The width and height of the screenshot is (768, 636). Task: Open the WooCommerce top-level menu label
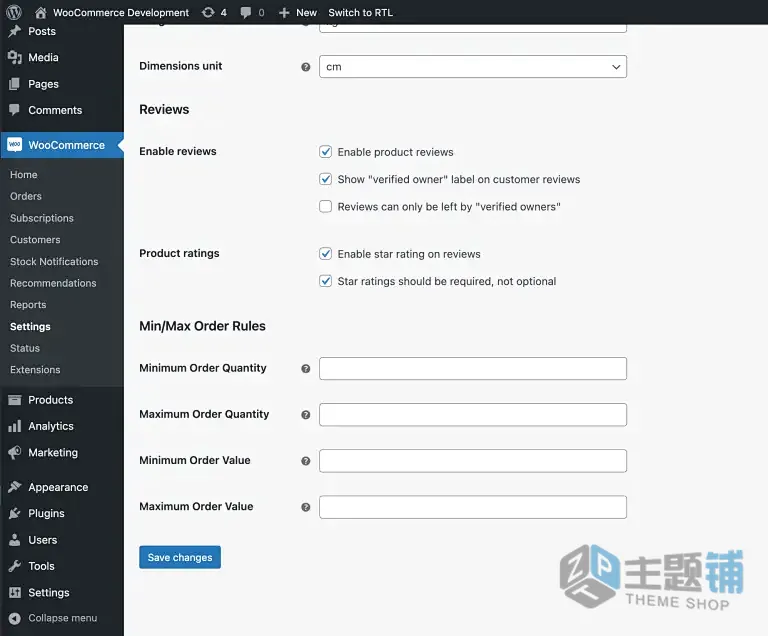67,145
